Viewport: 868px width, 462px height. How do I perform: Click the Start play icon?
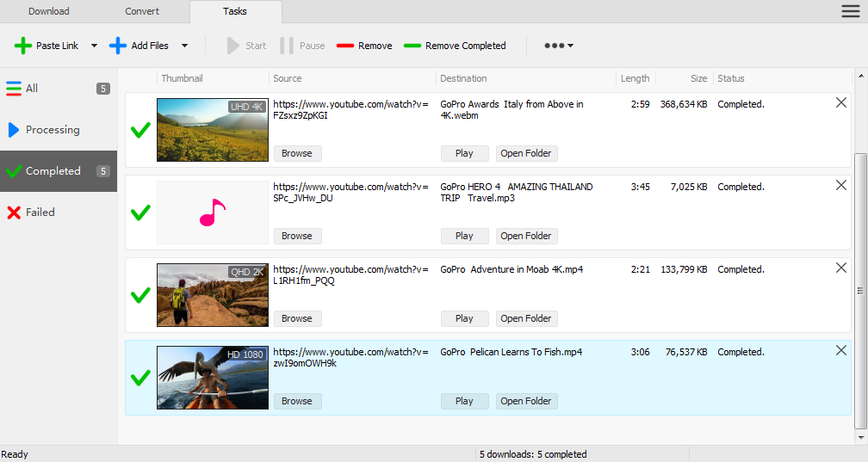(233, 46)
